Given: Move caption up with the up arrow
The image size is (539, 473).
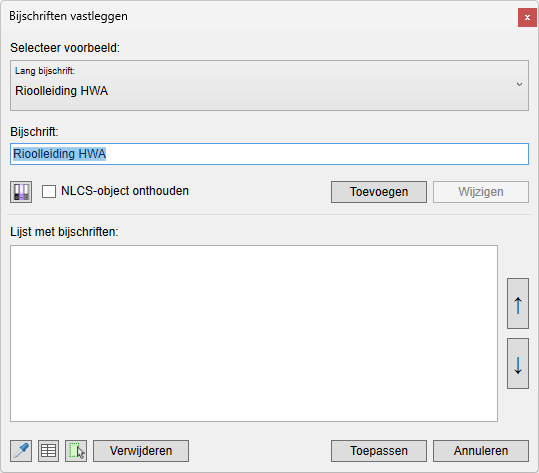Looking at the screenshot, I should [518, 304].
